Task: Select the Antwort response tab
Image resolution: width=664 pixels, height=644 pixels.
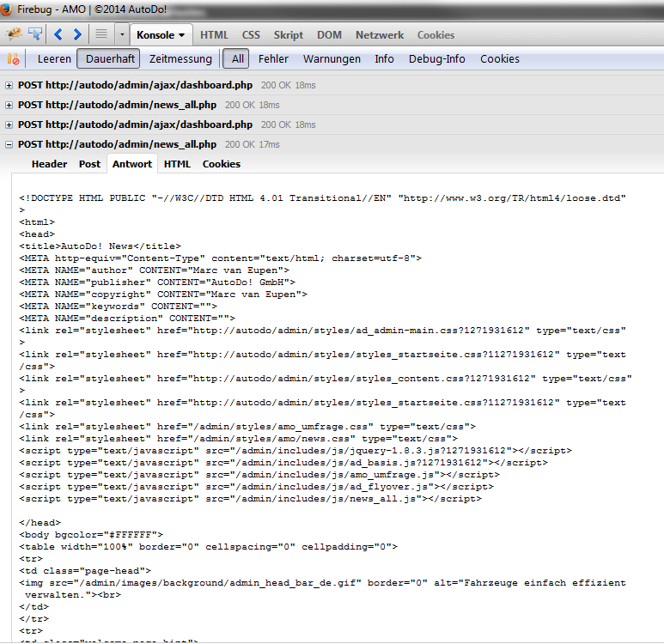Action: tap(132, 164)
